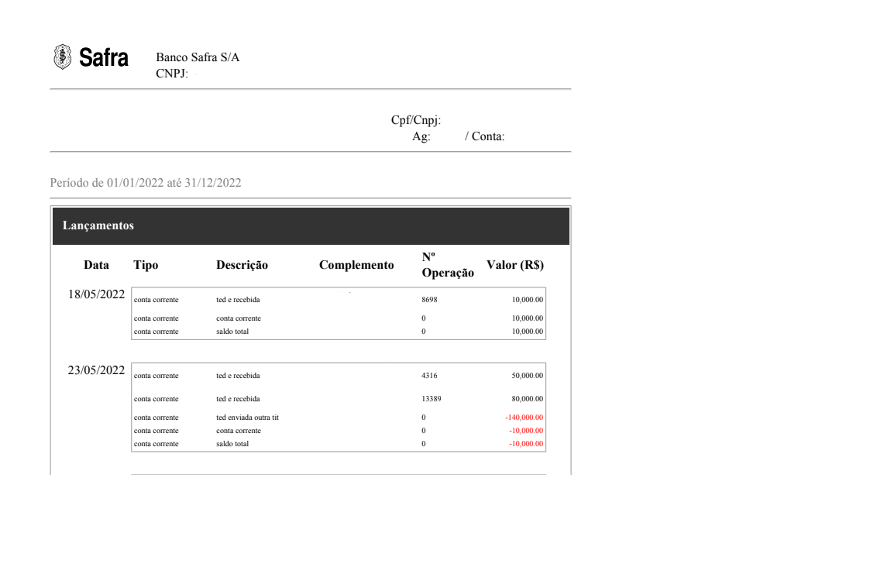Click the 'conta corrente' type in the 8698 row
The image size is (877, 588).
pos(156,300)
